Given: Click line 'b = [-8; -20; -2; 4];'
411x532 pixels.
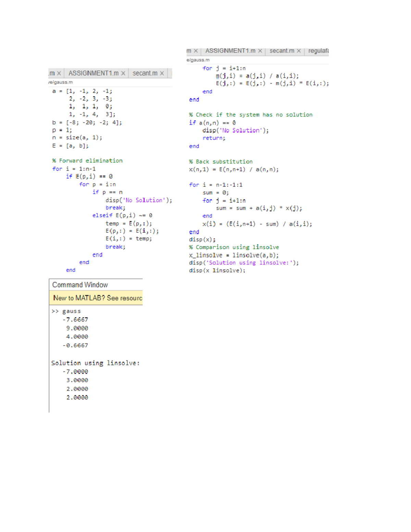Looking at the screenshot, I should coord(87,122).
